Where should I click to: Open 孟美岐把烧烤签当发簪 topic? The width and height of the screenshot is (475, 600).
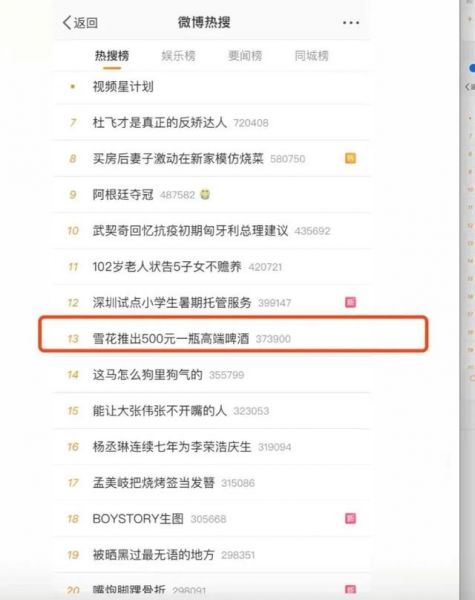tap(153, 483)
